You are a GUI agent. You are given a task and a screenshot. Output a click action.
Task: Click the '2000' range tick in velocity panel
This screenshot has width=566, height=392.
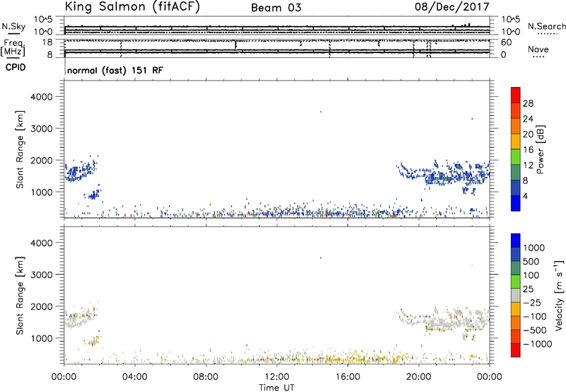pyautogui.click(x=42, y=306)
